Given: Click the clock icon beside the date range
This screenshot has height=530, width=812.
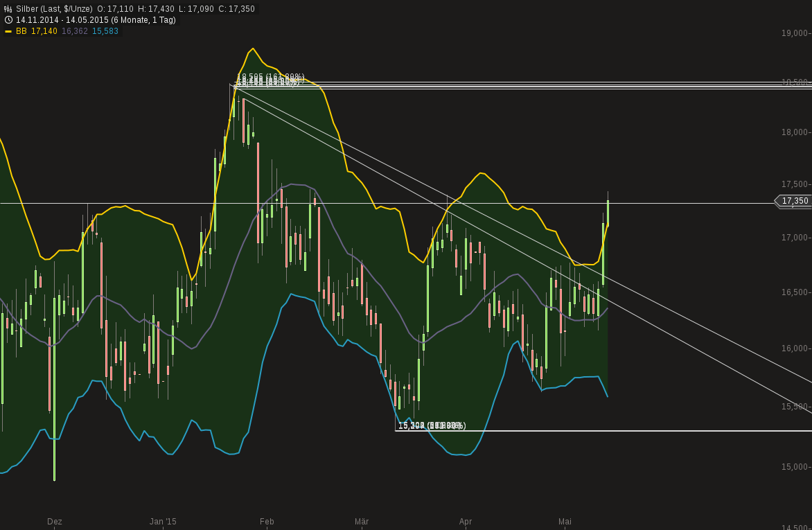Looking at the screenshot, I should [8, 19].
